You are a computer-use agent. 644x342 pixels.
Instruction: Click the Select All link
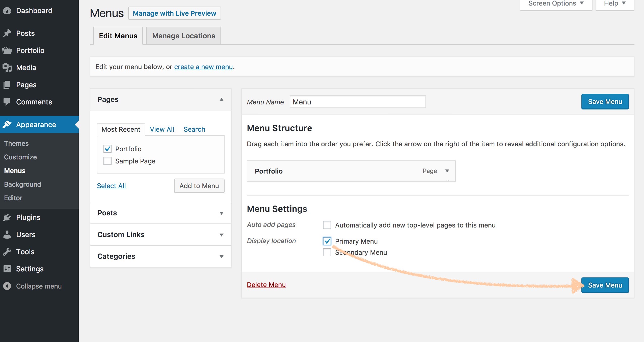point(111,186)
